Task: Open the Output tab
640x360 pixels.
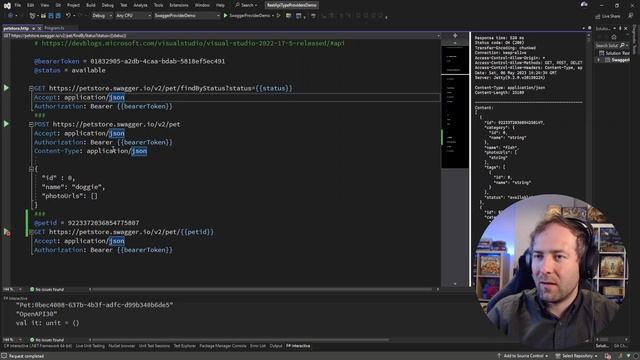Action: 276,346
